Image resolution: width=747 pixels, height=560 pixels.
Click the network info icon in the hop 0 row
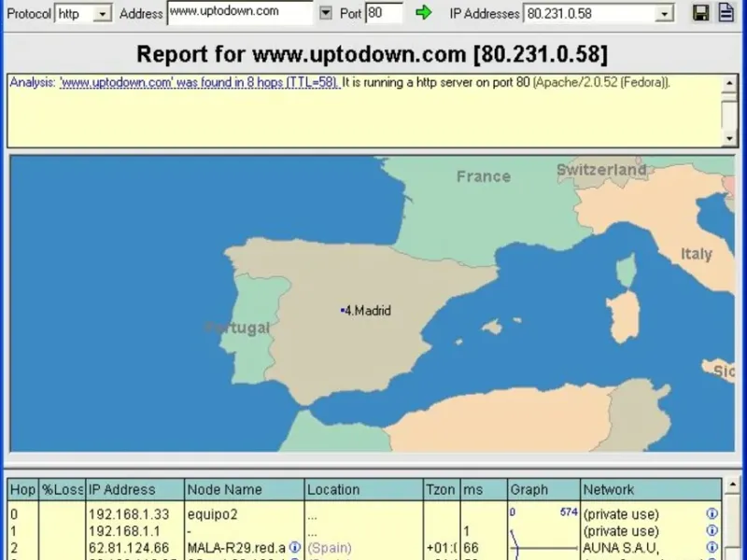coord(712,514)
